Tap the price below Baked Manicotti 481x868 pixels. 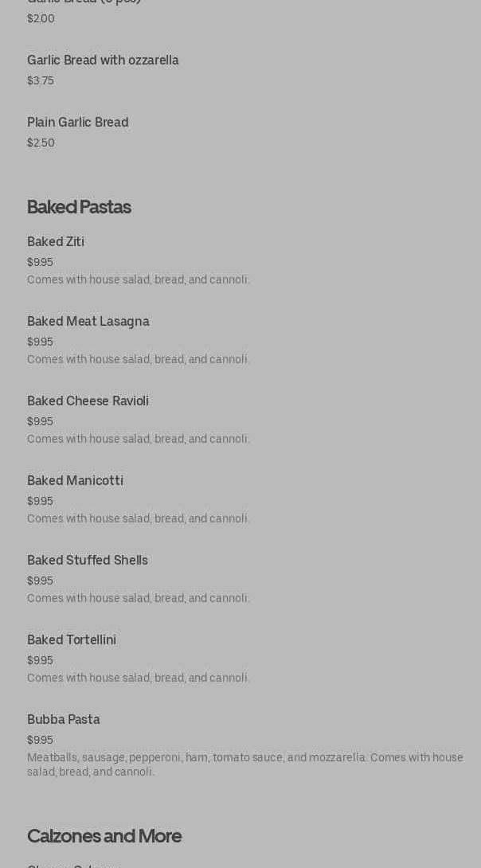(40, 501)
